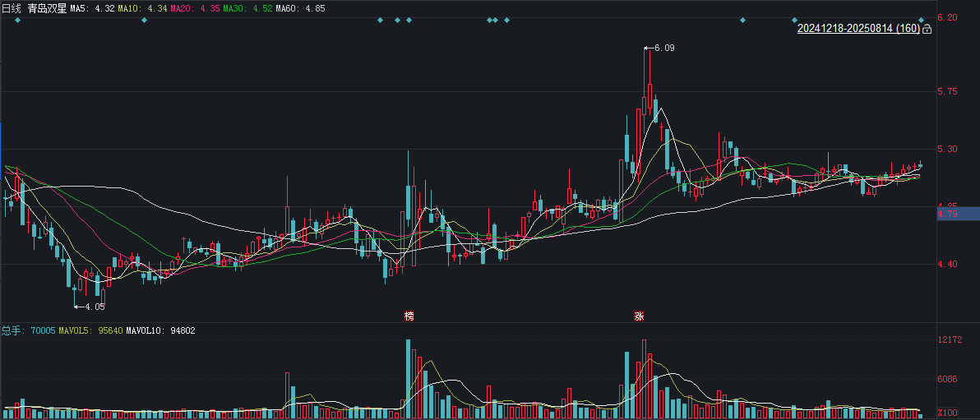Select the MAVOL10: 94802 legend entry
Viewport: 980px width, 420px height.
click(x=160, y=330)
